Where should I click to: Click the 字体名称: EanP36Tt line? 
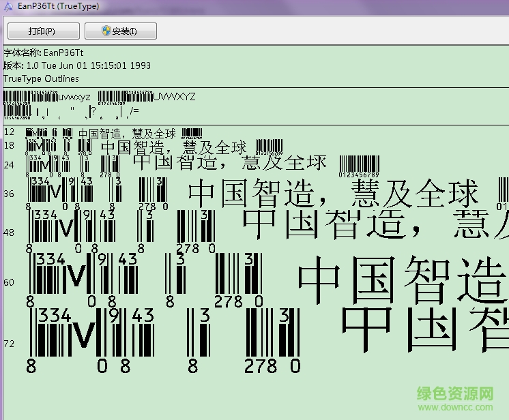pyautogui.click(x=44, y=52)
